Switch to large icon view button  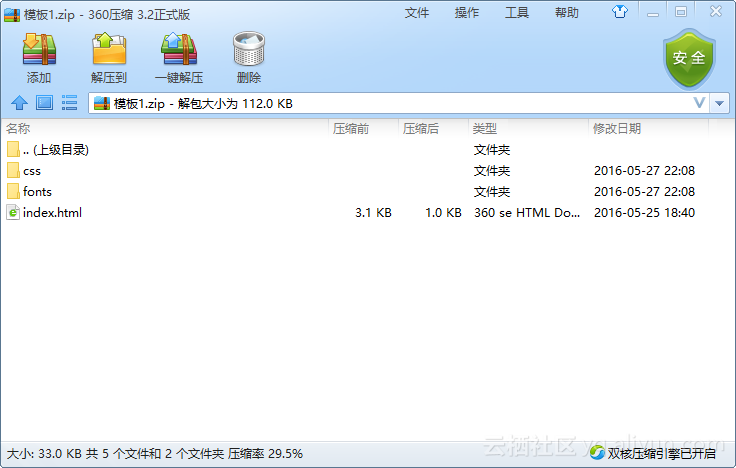click(x=45, y=102)
